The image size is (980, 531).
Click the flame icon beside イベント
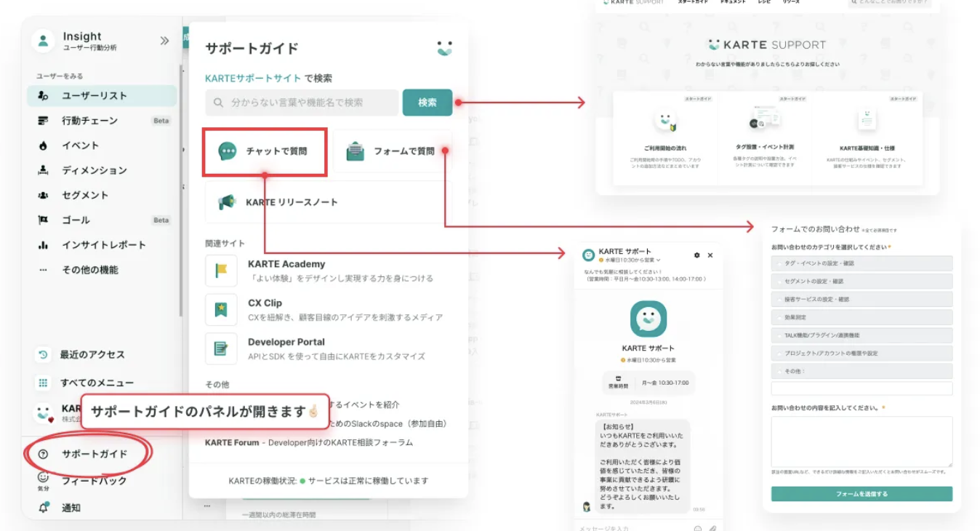(x=44, y=145)
